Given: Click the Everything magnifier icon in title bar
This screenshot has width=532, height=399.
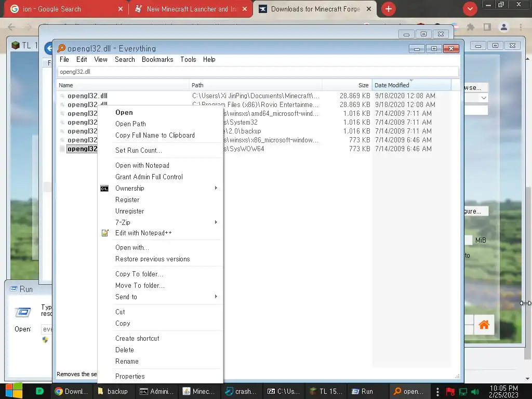Looking at the screenshot, I should click(x=61, y=48).
